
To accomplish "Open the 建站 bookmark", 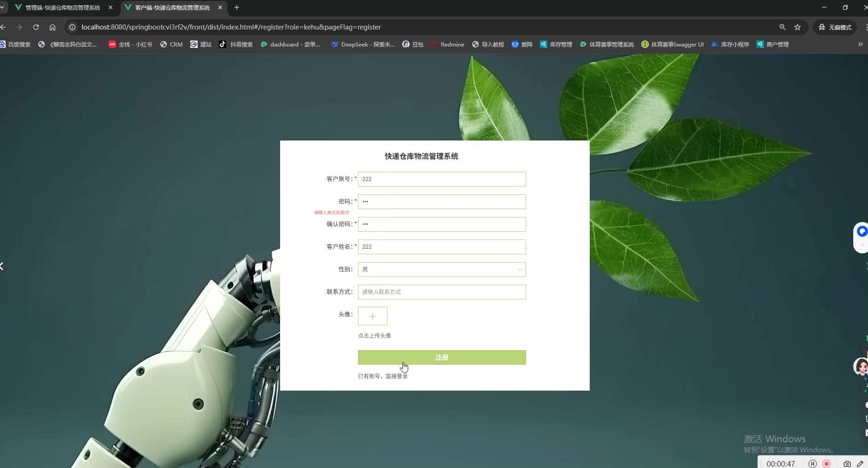I will coord(201,44).
